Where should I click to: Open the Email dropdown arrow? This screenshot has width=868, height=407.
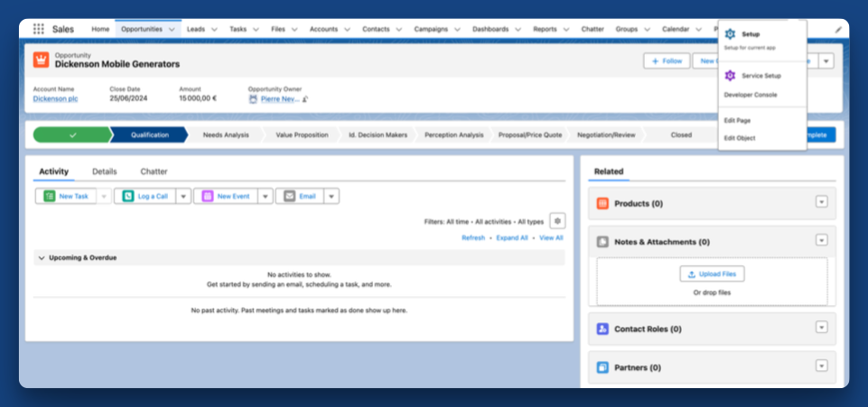pyautogui.click(x=331, y=197)
